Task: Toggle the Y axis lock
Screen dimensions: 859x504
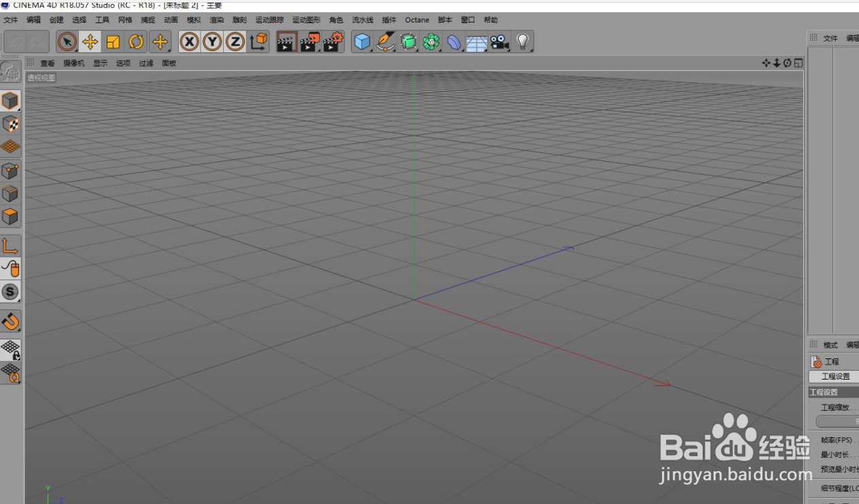Action: (212, 42)
